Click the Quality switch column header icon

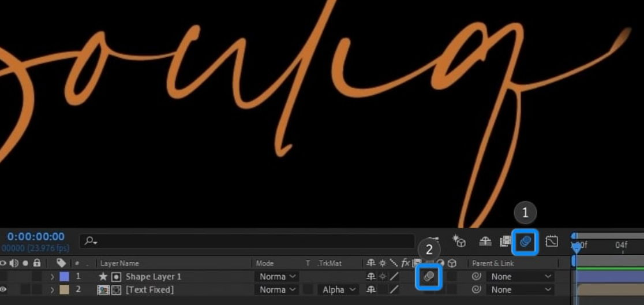point(394,263)
